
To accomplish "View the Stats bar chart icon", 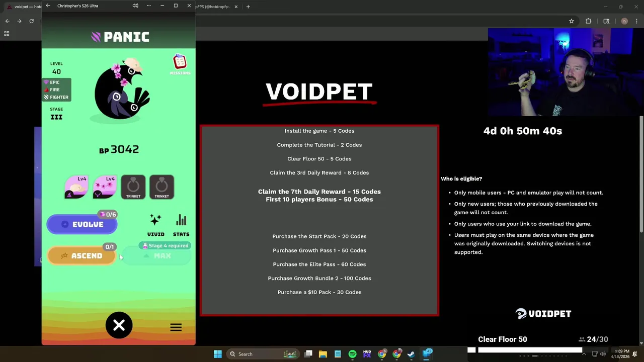I will tap(181, 225).
